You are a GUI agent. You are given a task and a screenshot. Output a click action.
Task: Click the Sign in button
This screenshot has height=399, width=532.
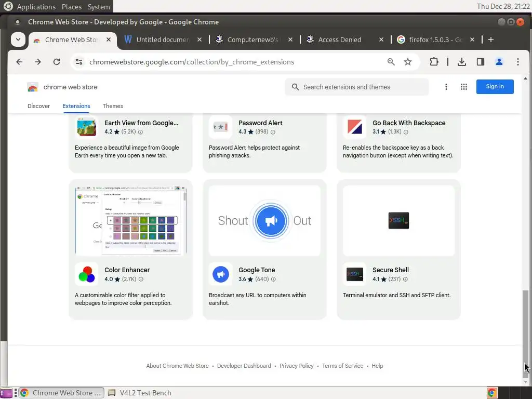point(495,87)
